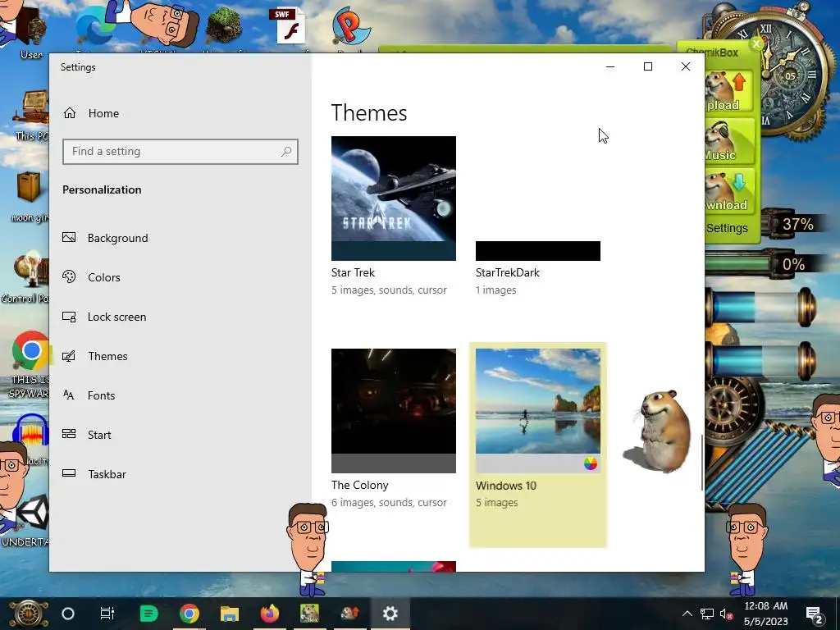Click the Themes list vertical scrollbar
This screenshot has height=630, width=840.
click(702, 463)
